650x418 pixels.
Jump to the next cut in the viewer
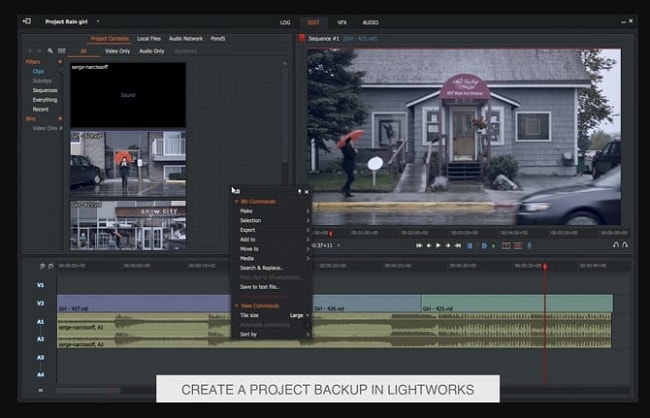click(x=458, y=246)
